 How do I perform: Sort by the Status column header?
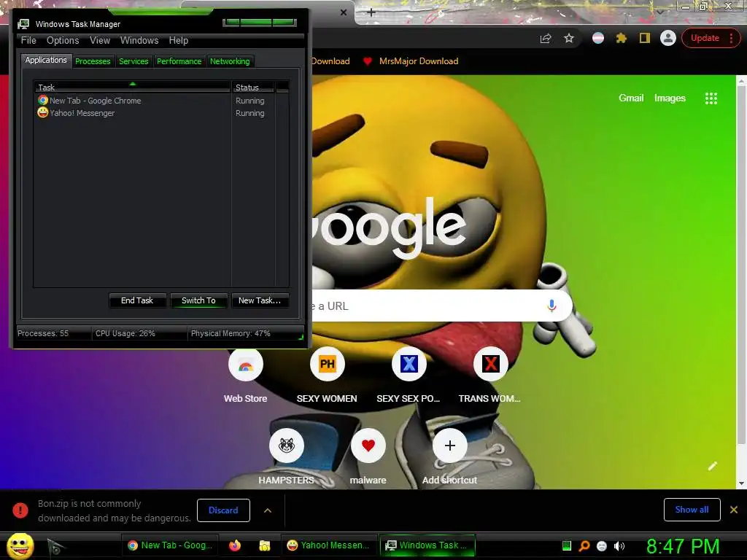pyautogui.click(x=253, y=87)
